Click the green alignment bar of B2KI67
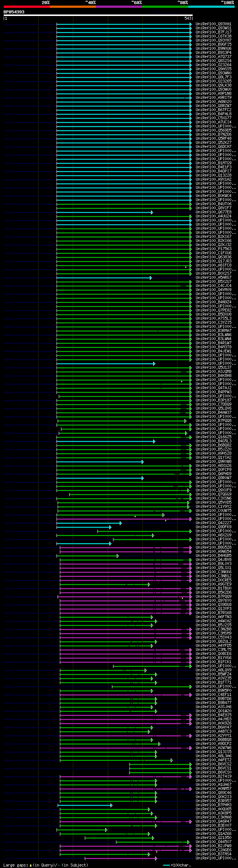Viewport: 238px width, 868px height. tap(124, 236)
